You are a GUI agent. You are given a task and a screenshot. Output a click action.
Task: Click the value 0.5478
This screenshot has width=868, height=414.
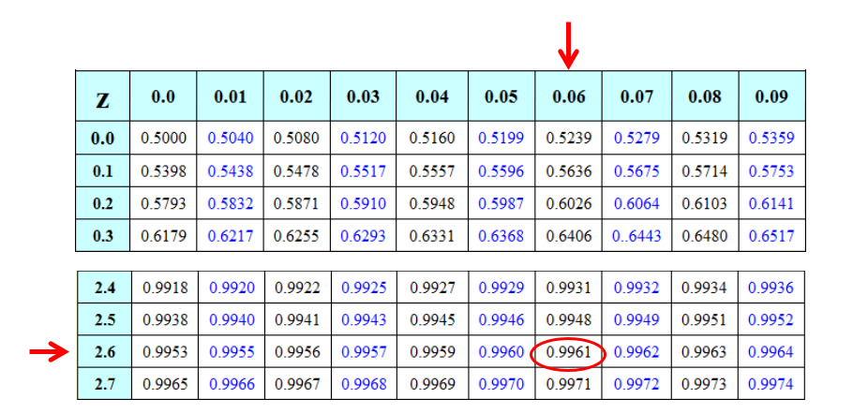(x=297, y=171)
